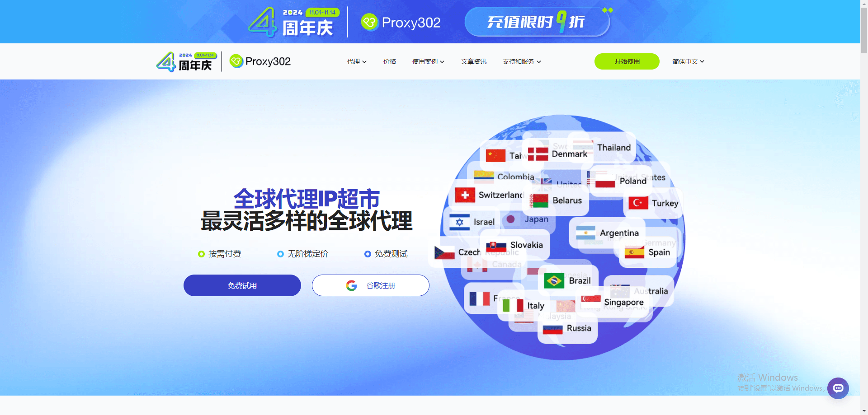The image size is (868, 415).
Task: Click the Czech flag icon
Action: coord(444,252)
